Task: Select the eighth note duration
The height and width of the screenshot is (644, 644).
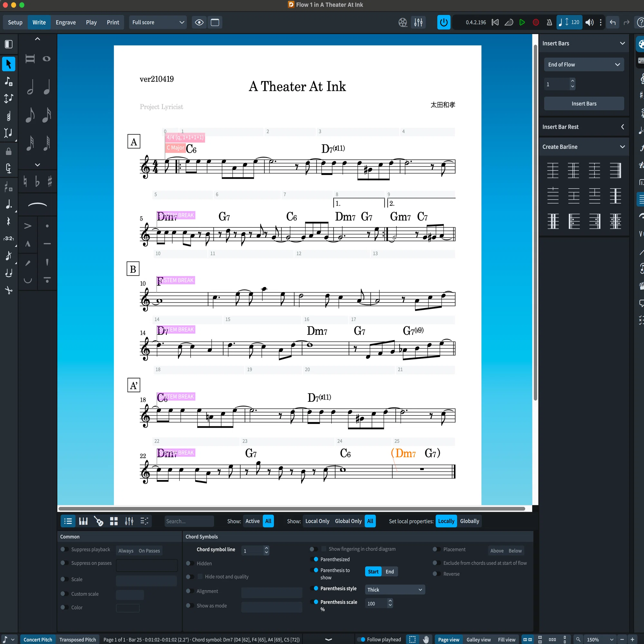Action: point(30,115)
